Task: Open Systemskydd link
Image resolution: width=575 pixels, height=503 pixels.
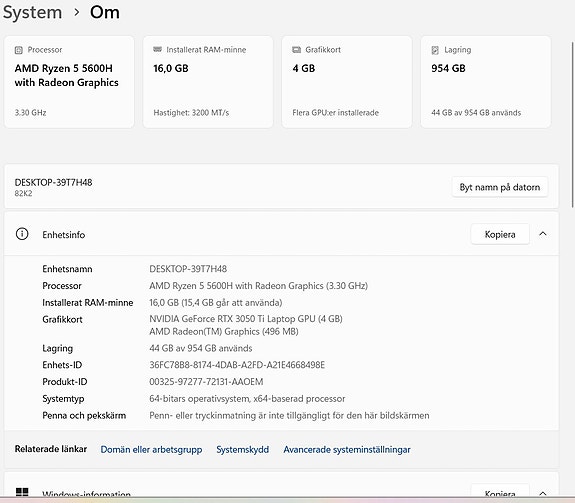Action: (242, 449)
